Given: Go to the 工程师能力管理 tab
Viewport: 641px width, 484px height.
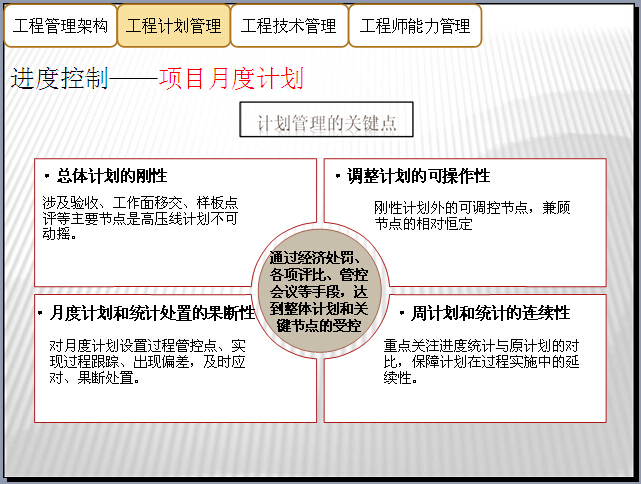Looking at the screenshot, I should [415, 26].
